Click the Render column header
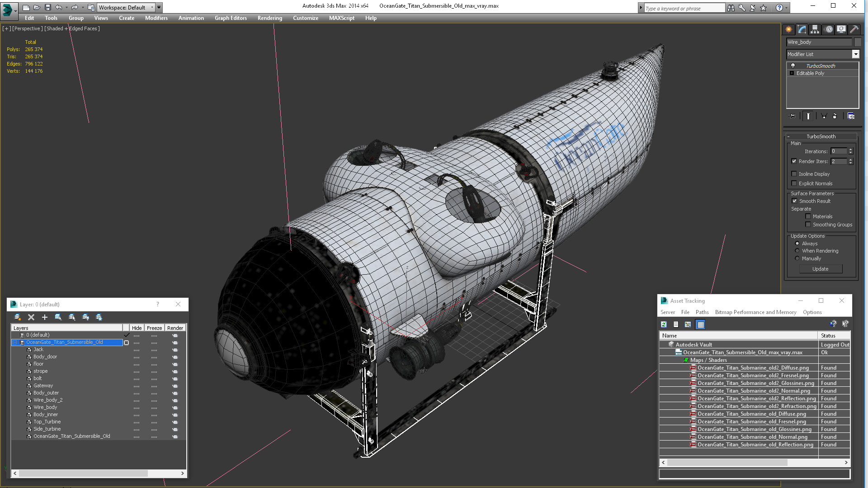868x488 pixels. (175, 328)
